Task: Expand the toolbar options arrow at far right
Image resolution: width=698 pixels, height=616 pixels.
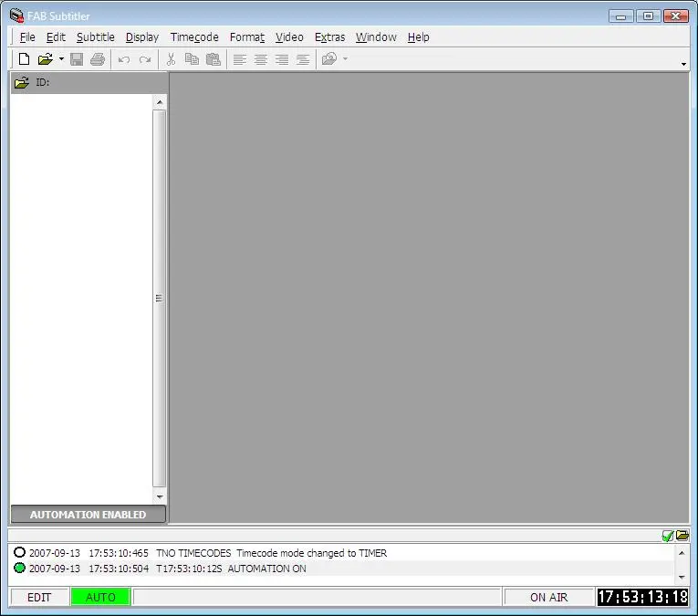Action: [684, 64]
